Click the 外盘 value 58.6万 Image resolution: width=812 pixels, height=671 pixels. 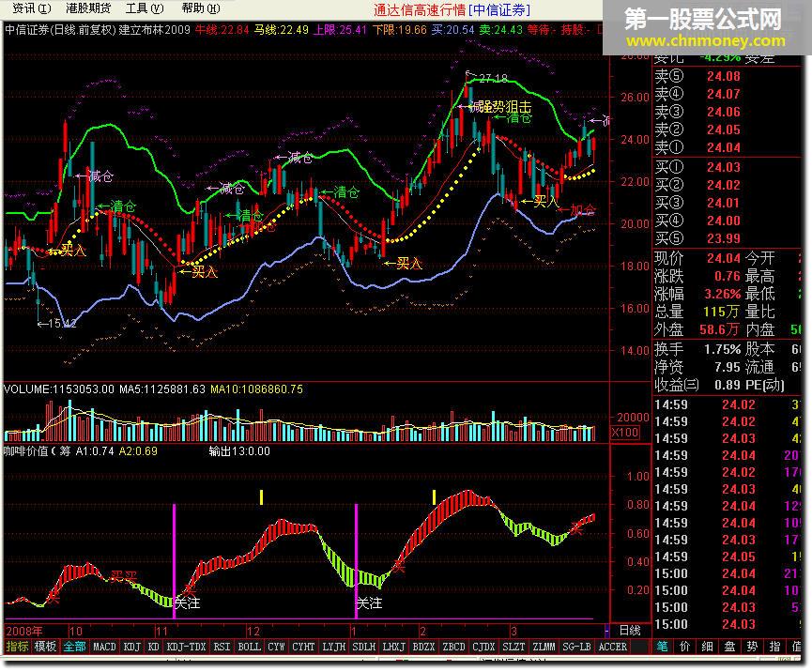pyautogui.click(x=720, y=329)
